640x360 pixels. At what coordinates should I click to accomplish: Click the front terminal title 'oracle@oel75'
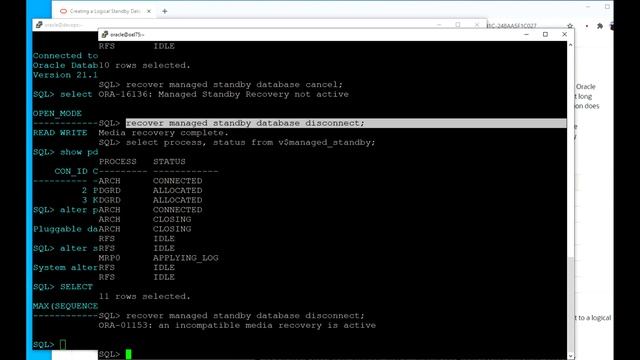tap(126, 35)
